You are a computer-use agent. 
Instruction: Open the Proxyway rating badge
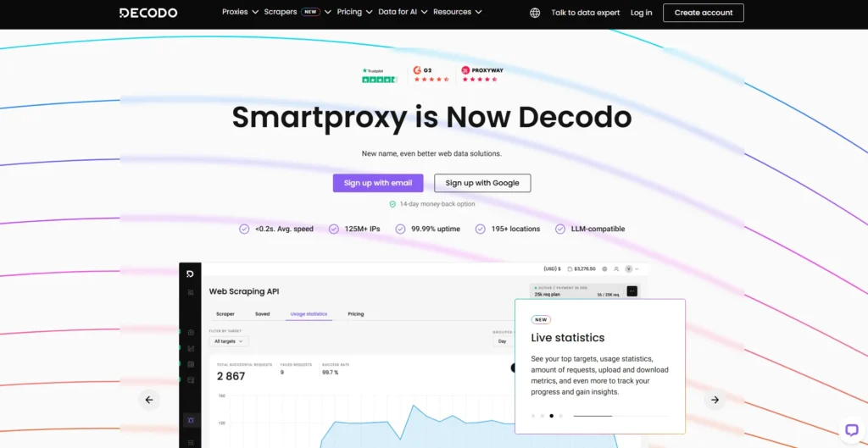tap(480, 75)
